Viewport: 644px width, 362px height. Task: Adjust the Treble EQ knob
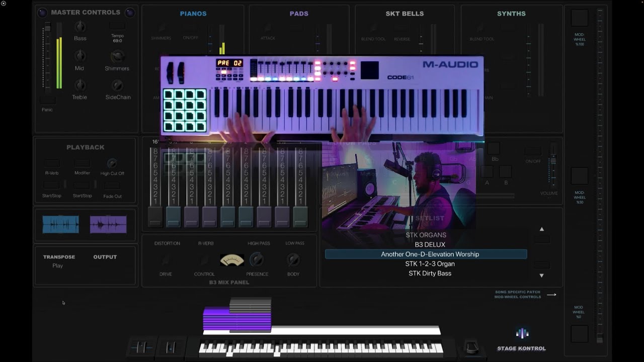pyautogui.click(x=79, y=85)
